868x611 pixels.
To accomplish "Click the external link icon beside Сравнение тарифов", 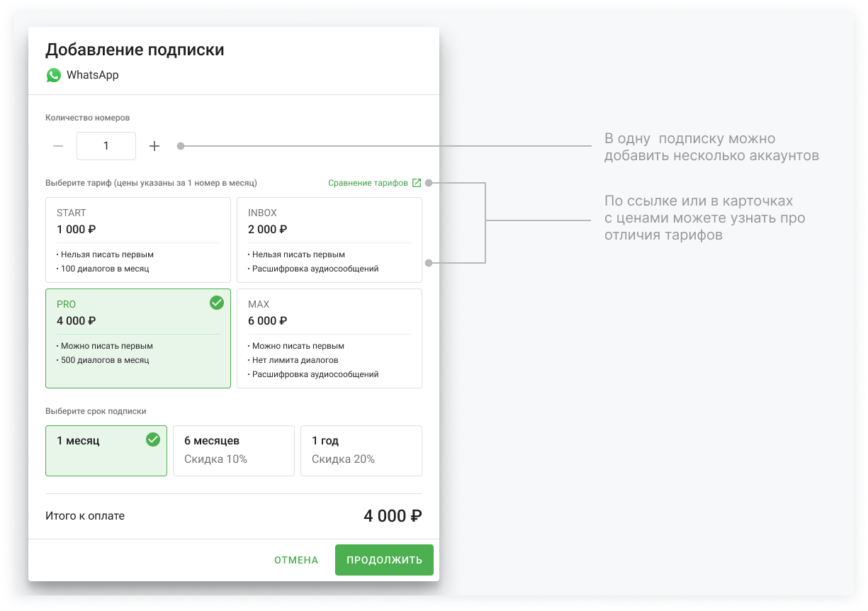I will coord(417,183).
